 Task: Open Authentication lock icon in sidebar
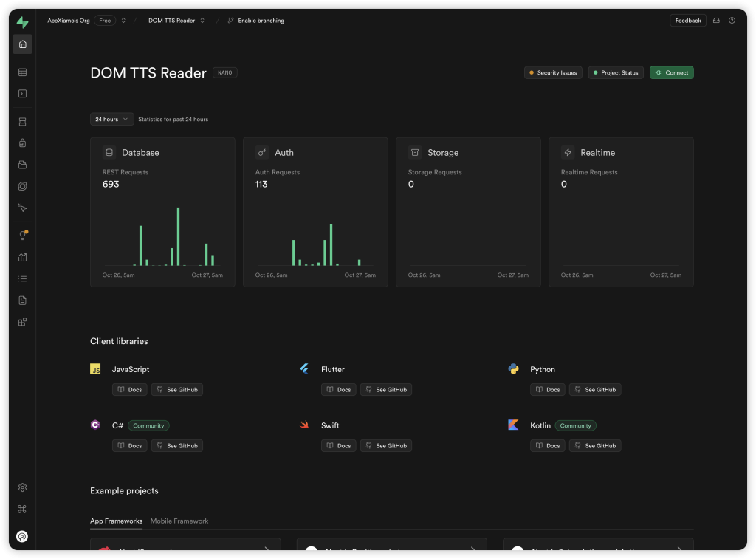click(22, 143)
